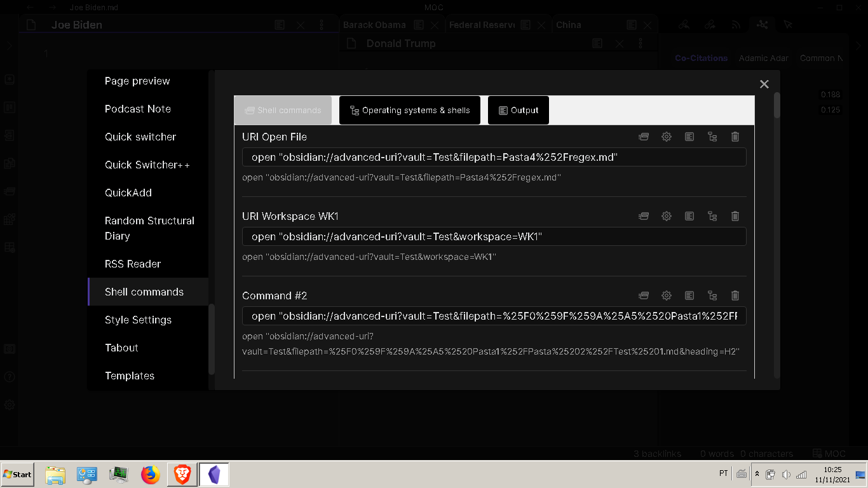Delete the URI Workspace WK1 command
Image resolution: width=868 pixels, height=488 pixels.
735,216
